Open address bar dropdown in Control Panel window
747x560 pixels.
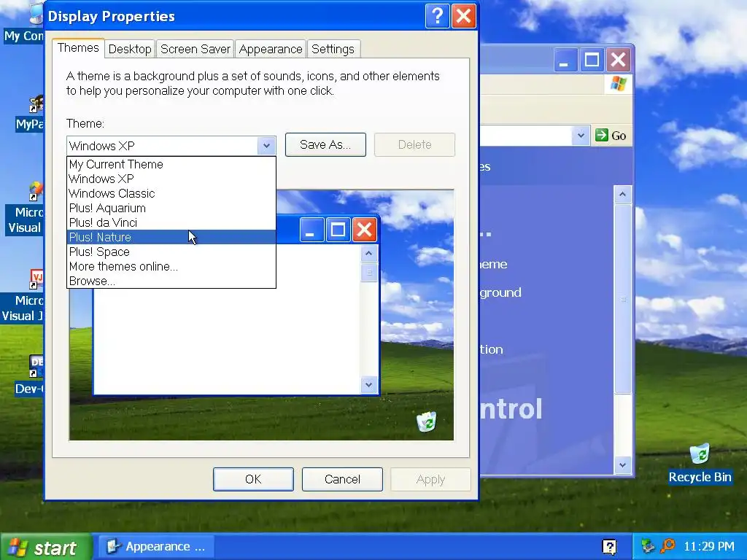tap(581, 136)
